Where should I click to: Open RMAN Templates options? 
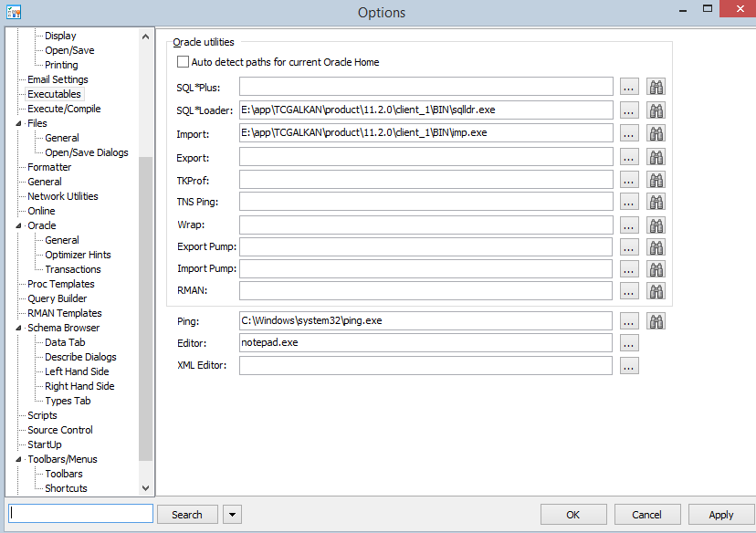65,313
